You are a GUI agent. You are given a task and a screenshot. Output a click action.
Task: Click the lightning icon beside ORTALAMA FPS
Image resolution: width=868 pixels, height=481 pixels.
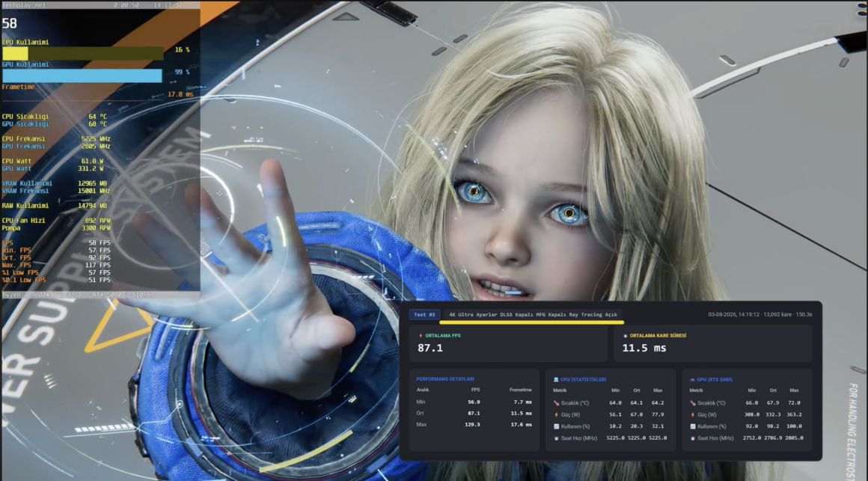coord(421,335)
